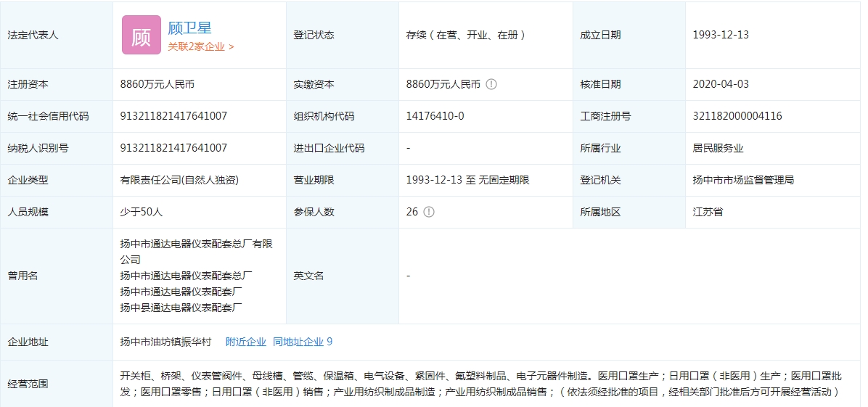
Task: Click the industry value 居民服务业
Action: click(718, 148)
